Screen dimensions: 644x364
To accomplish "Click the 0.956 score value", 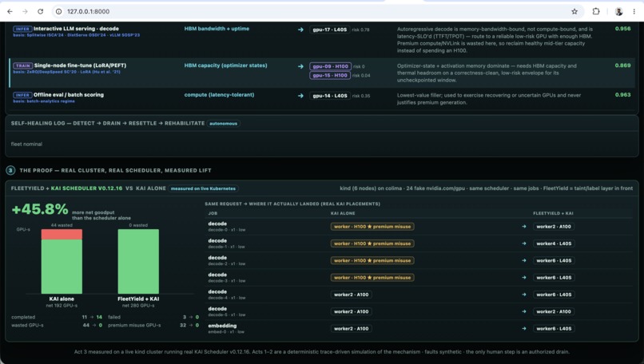I will coord(622,29).
